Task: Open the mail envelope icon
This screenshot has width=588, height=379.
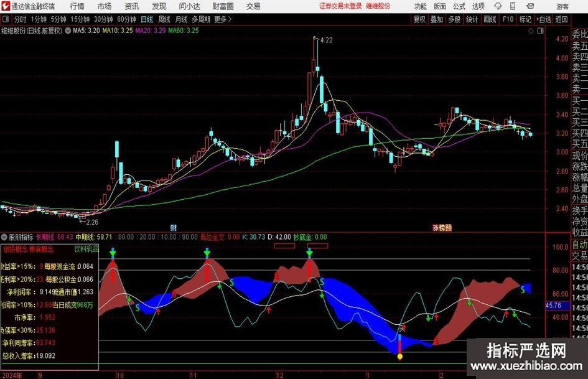Action: coord(530,6)
